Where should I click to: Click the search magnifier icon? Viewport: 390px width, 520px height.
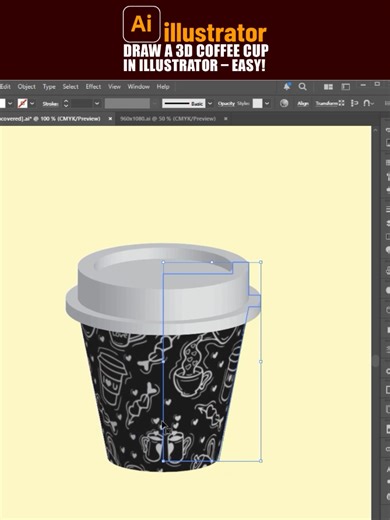302,87
